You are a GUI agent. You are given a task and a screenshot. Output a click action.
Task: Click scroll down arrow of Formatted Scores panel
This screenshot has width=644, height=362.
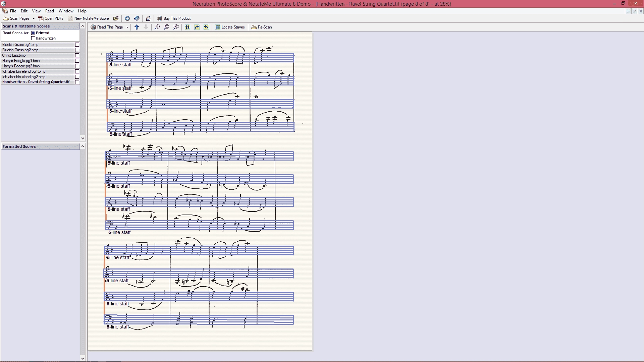(x=83, y=358)
